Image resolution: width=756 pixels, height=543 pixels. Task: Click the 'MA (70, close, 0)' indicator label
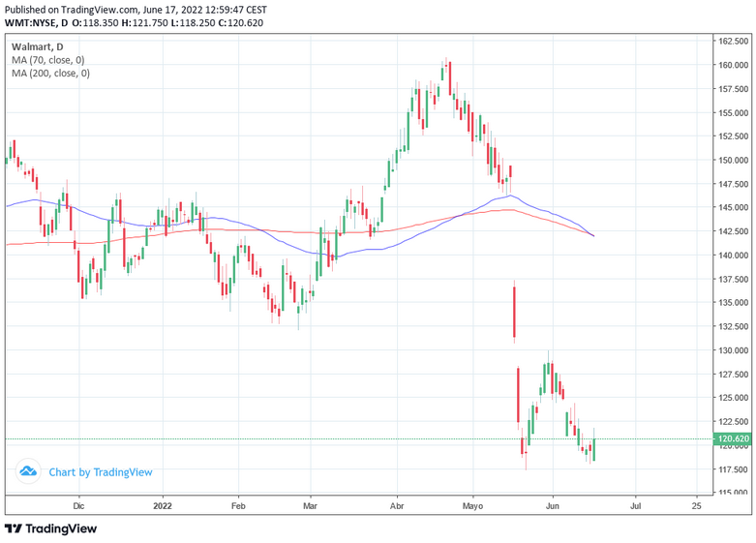click(47, 60)
